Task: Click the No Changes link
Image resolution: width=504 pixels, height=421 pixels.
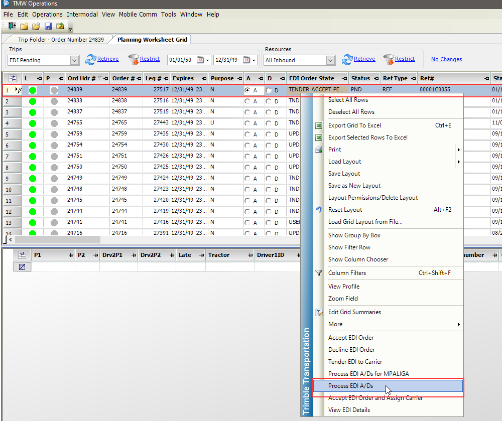Action: pos(446,59)
